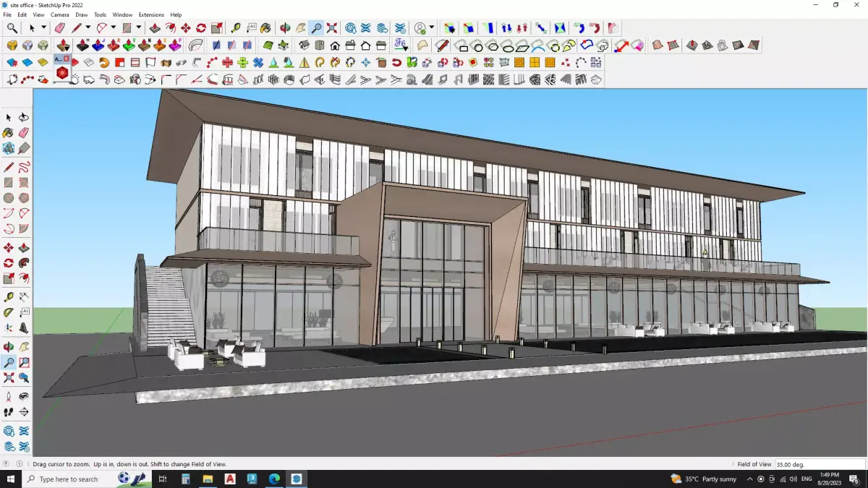
Task: Open Microsoft Edge from taskbar
Action: coord(274,479)
